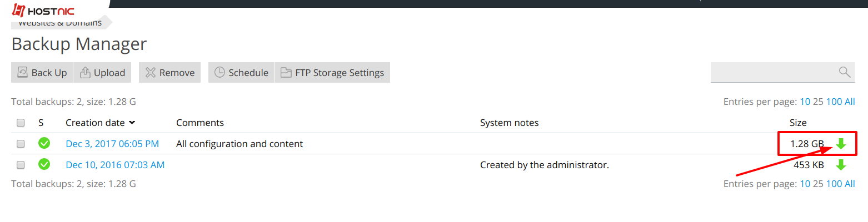This screenshot has height=222, width=868.
Task: Click green status icon of Dec 10, 2016 backup
Action: (x=44, y=165)
